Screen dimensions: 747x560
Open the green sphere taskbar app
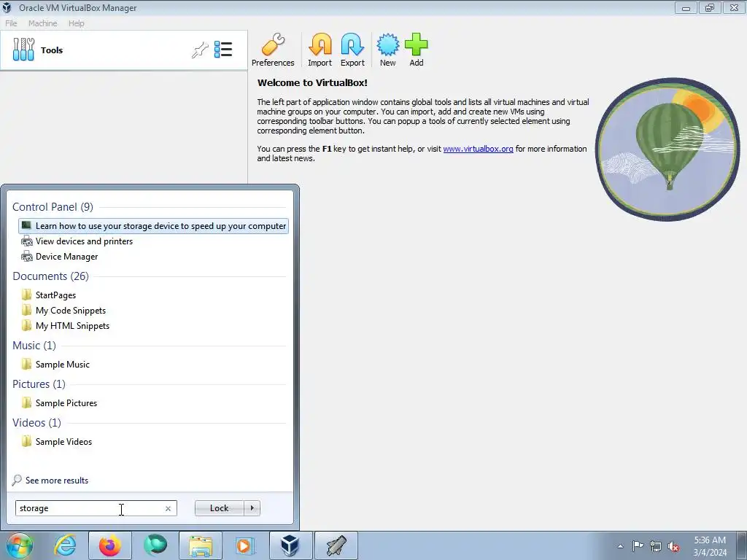[x=155, y=545]
